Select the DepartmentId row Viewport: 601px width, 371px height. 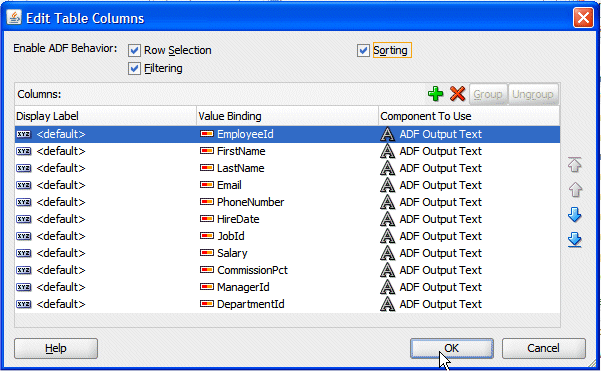point(287,304)
